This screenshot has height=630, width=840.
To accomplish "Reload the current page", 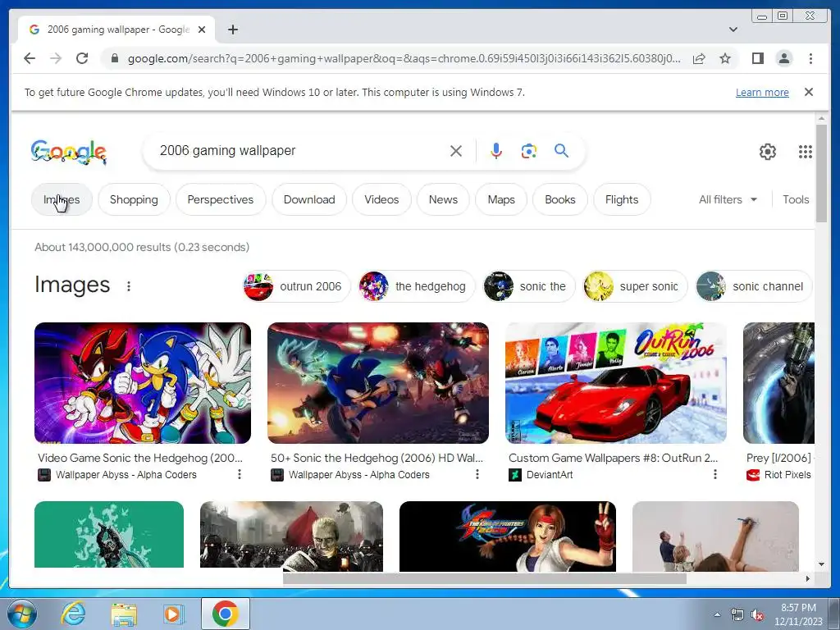I will 82,58.
